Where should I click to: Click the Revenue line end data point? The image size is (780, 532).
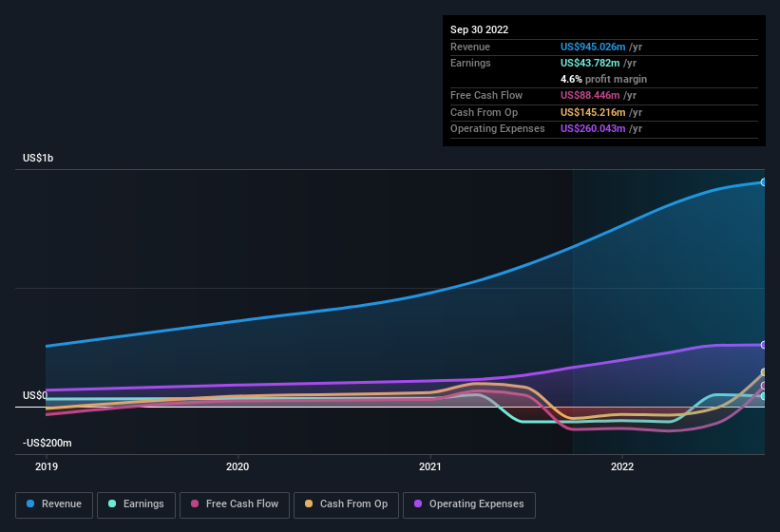(763, 182)
